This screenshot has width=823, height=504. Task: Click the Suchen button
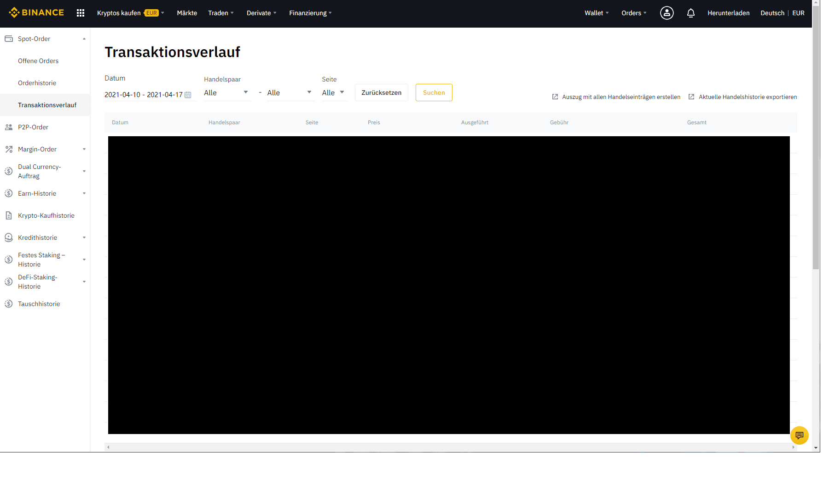point(434,93)
